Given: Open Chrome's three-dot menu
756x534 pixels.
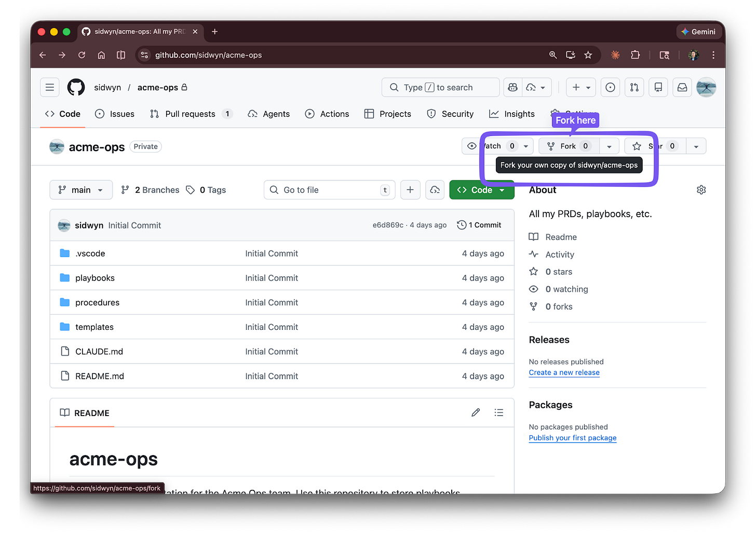Looking at the screenshot, I should (713, 55).
